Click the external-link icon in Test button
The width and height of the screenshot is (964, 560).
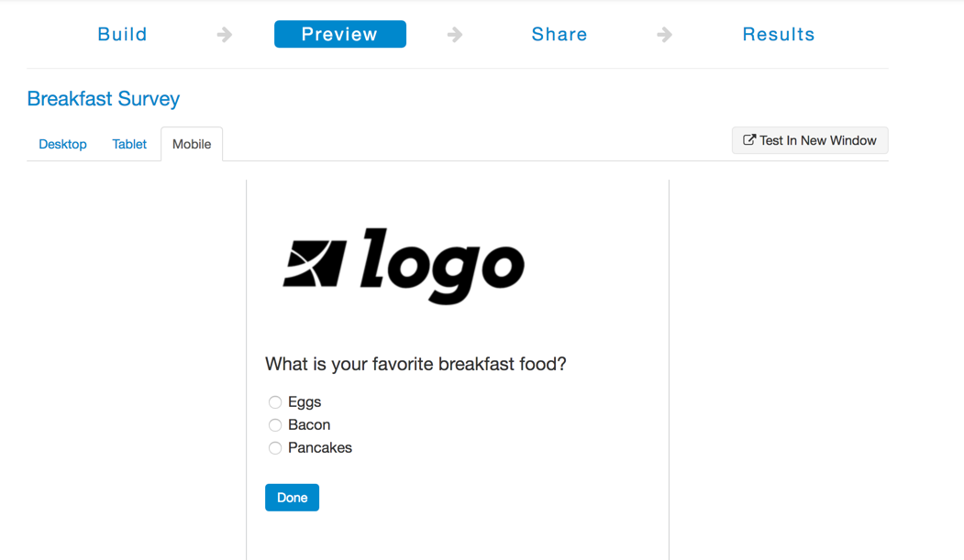point(748,140)
